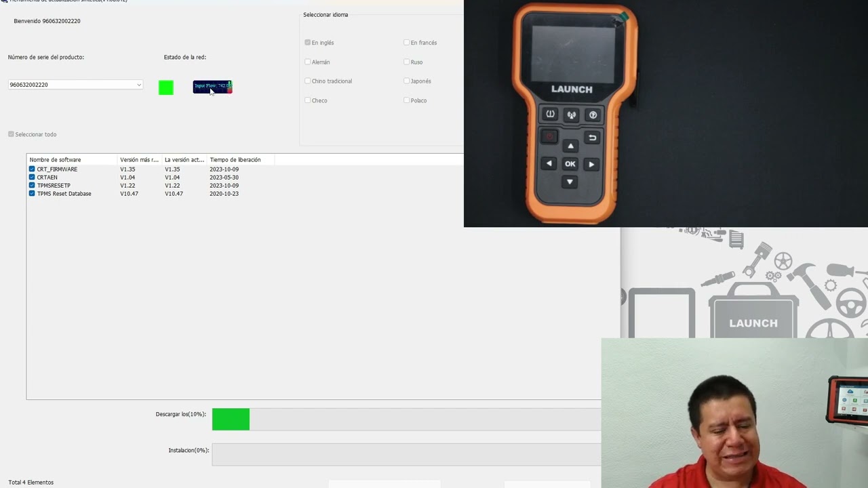
Task: Click the Descargar los(10%) label
Action: point(181,414)
